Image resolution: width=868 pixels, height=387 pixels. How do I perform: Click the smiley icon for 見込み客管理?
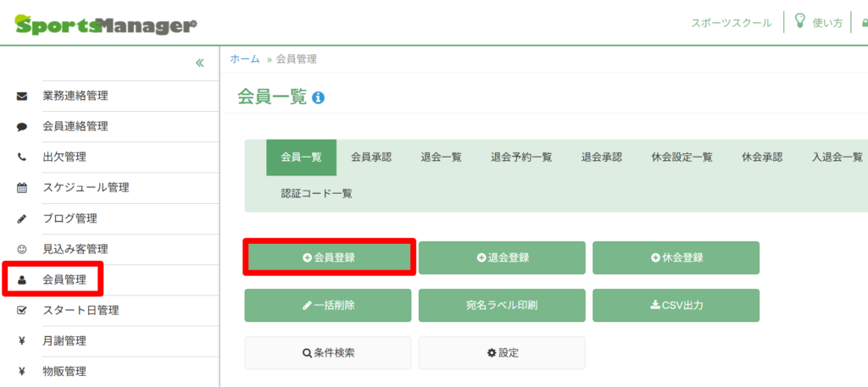(22, 249)
